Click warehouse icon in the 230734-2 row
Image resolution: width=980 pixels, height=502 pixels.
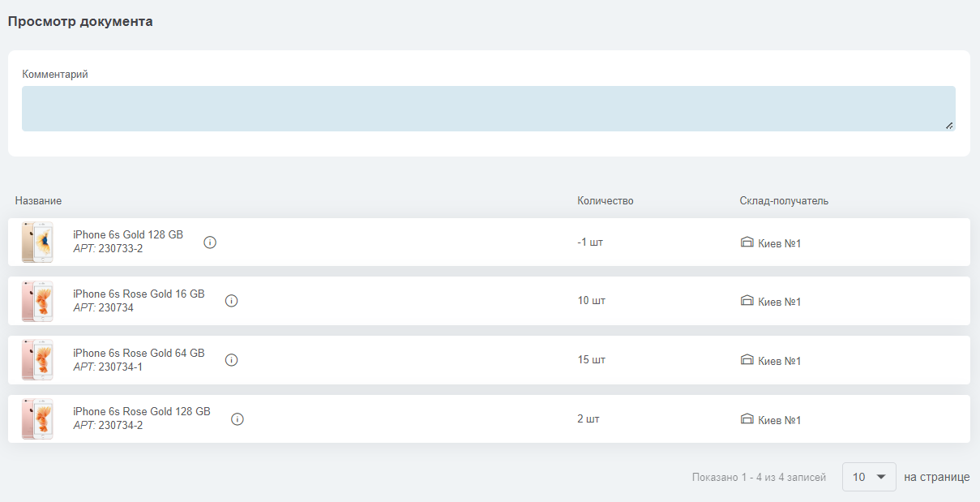747,418
